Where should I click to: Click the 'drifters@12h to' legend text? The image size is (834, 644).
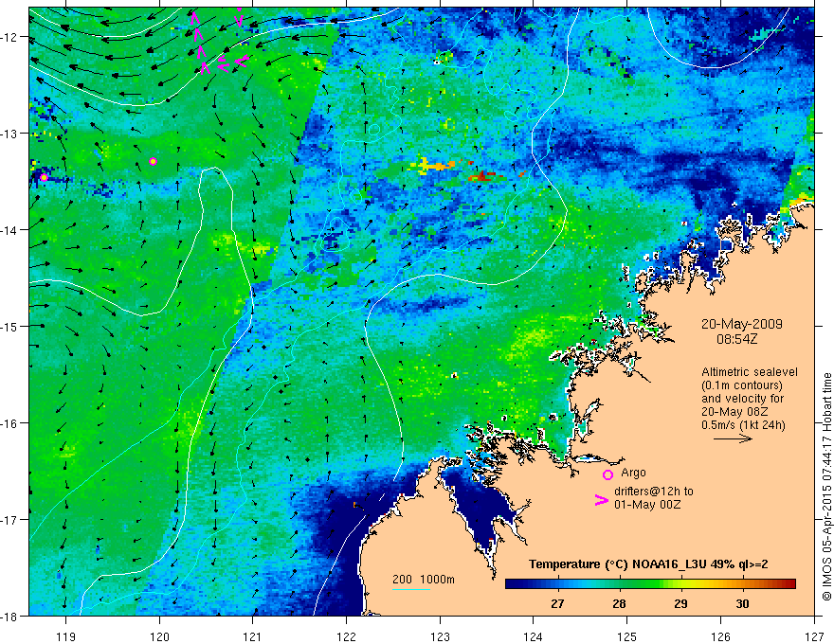click(x=654, y=492)
